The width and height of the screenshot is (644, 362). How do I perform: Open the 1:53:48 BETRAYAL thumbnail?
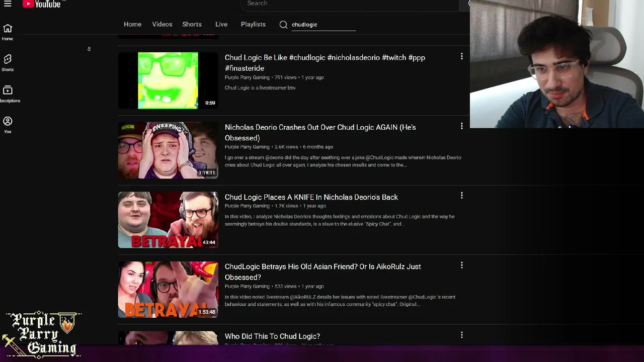click(x=168, y=290)
